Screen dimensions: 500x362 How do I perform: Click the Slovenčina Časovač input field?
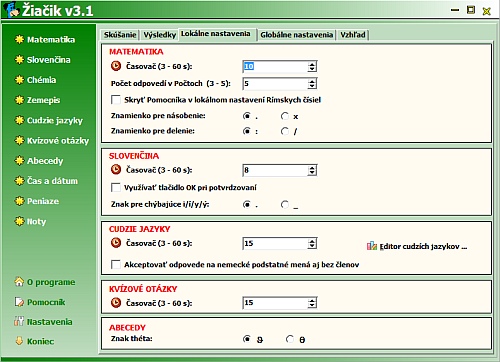coord(275,170)
